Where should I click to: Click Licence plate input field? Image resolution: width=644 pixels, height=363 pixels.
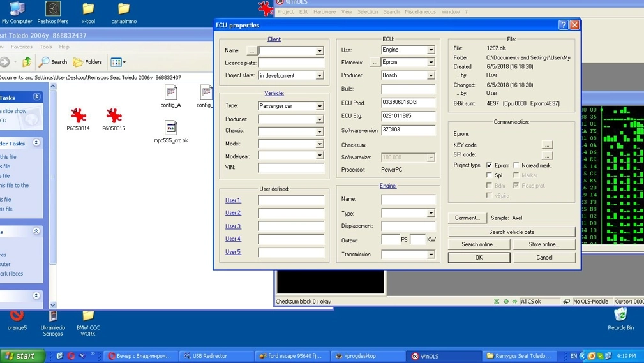[x=291, y=63]
